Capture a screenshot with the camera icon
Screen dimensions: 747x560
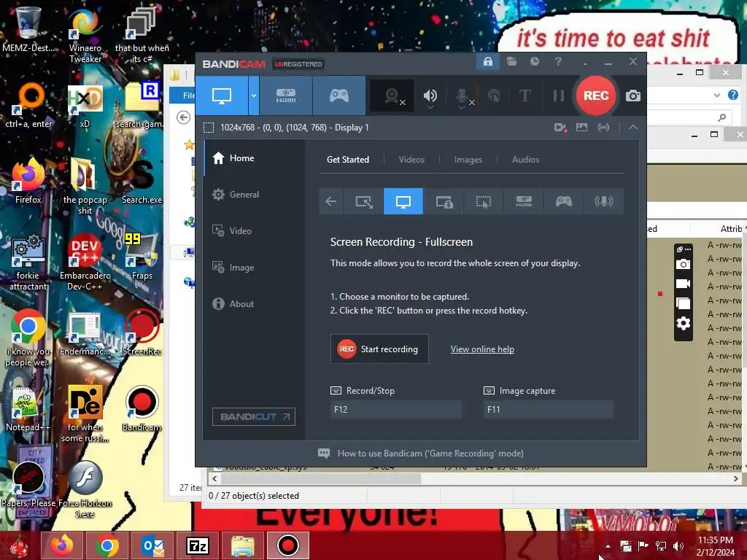[x=632, y=96]
